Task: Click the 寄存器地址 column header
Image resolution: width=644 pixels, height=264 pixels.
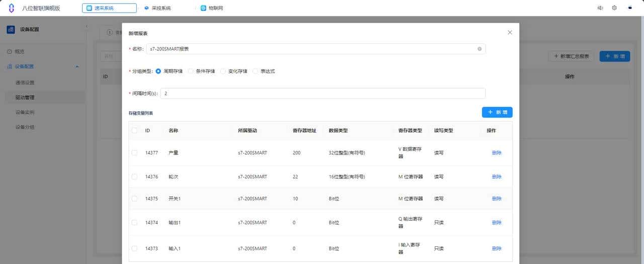Action: coord(304,130)
